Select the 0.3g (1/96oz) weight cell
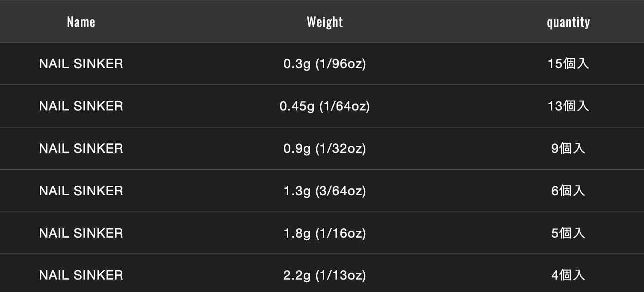The height and width of the screenshot is (292, 644). click(x=325, y=64)
